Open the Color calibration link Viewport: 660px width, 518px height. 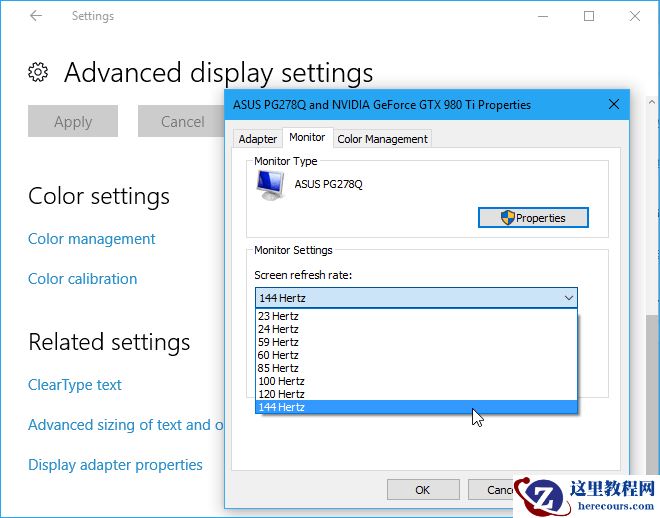tap(82, 279)
